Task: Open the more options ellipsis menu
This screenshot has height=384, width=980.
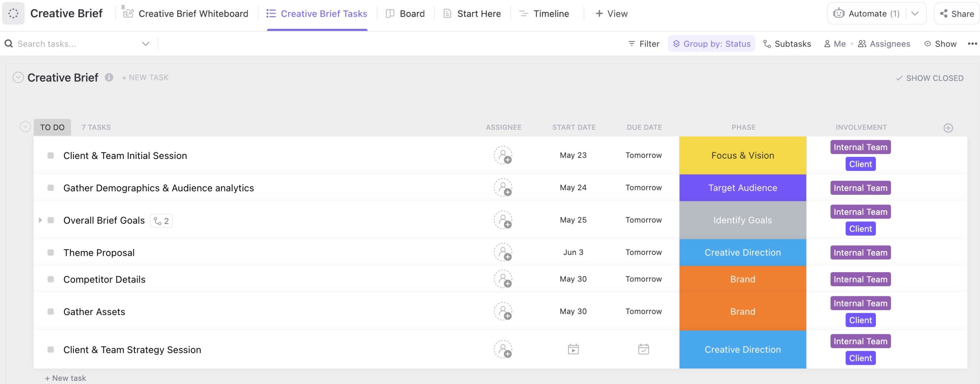Action: tap(972, 44)
